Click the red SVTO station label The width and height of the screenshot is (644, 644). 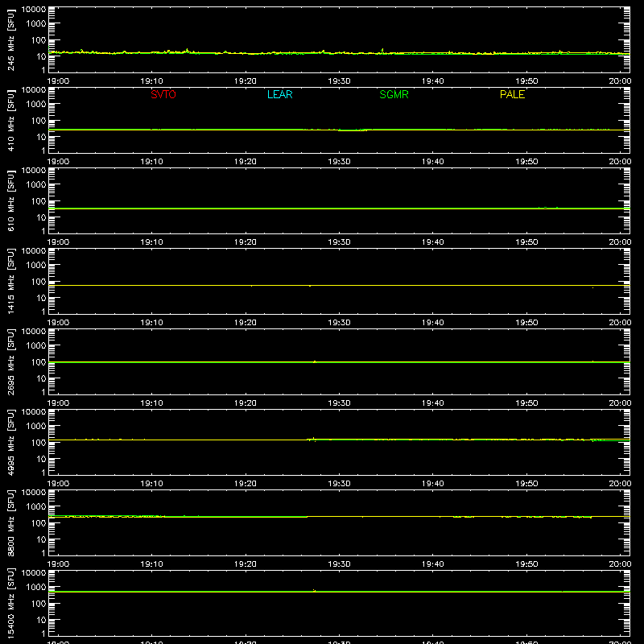click(163, 94)
